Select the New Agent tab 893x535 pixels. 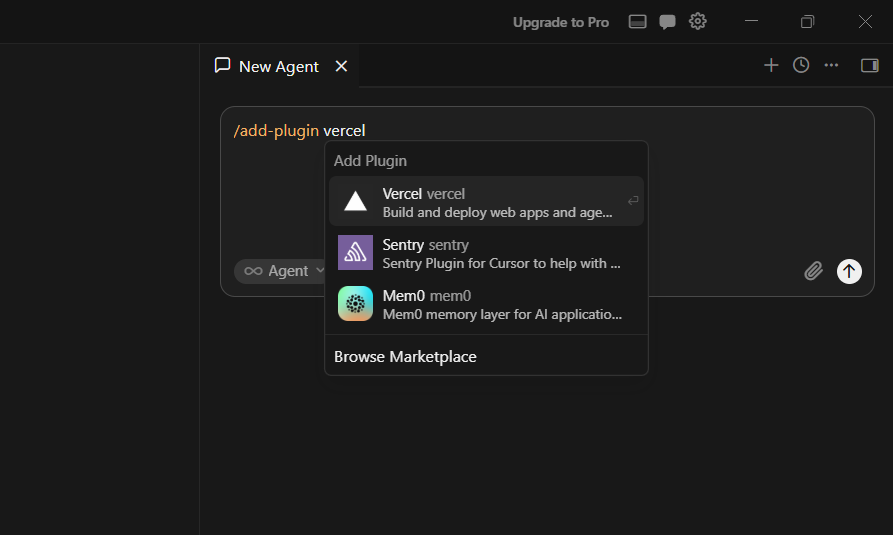267,66
